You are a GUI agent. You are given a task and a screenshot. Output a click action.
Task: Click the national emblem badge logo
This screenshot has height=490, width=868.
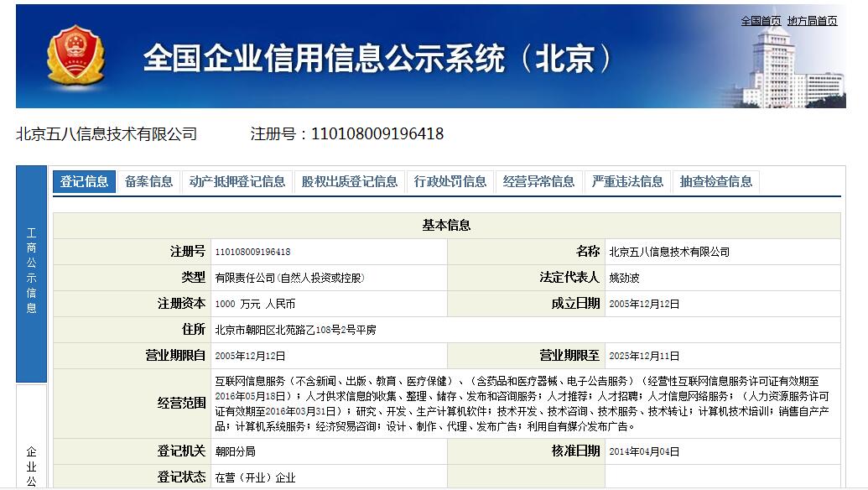pos(75,55)
